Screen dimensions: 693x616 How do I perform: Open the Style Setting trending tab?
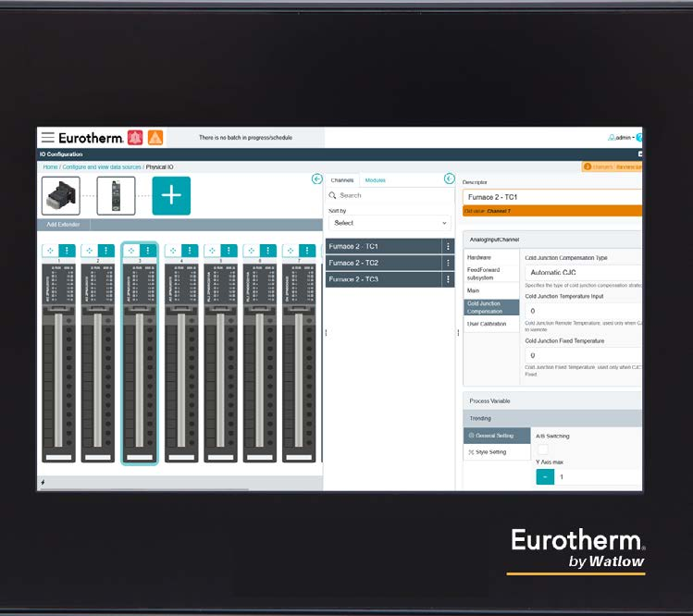pos(497,452)
